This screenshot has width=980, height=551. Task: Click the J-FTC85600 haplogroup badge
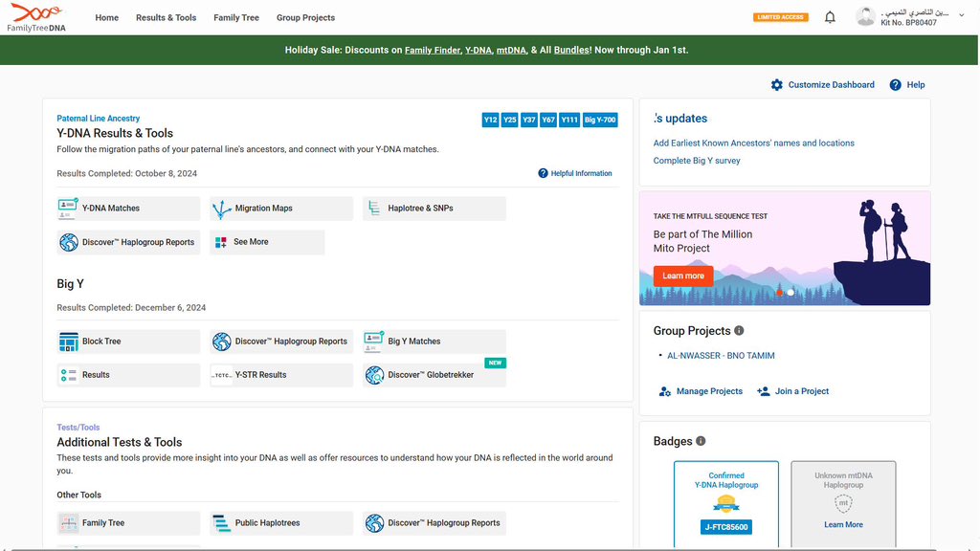pyautogui.click(x=725, y=527)
